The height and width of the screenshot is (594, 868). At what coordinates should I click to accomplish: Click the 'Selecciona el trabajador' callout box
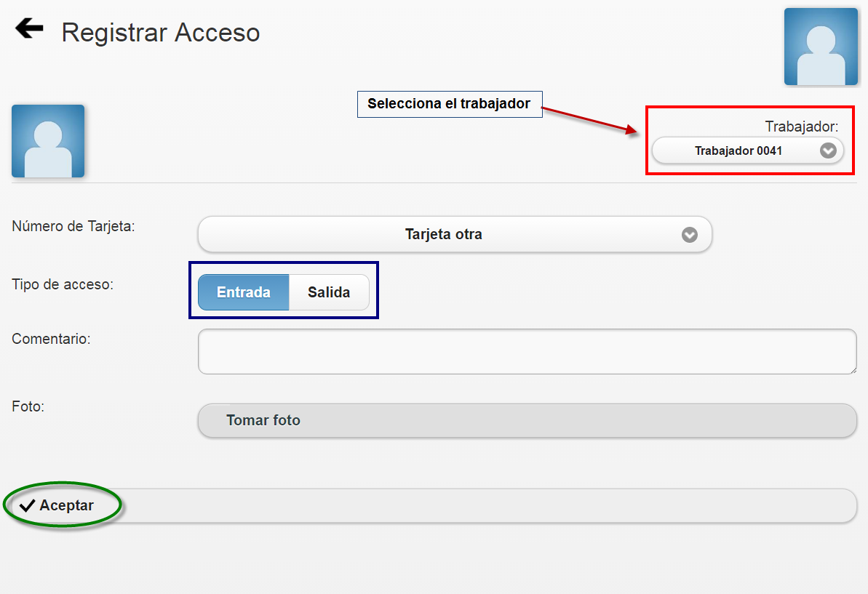pos(449,104)
